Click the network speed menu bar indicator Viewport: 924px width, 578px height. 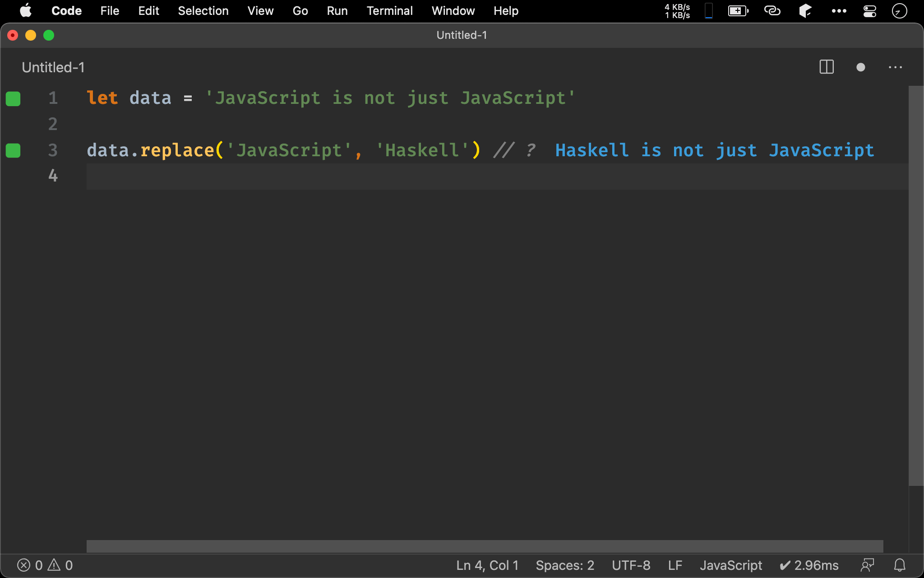677,11
